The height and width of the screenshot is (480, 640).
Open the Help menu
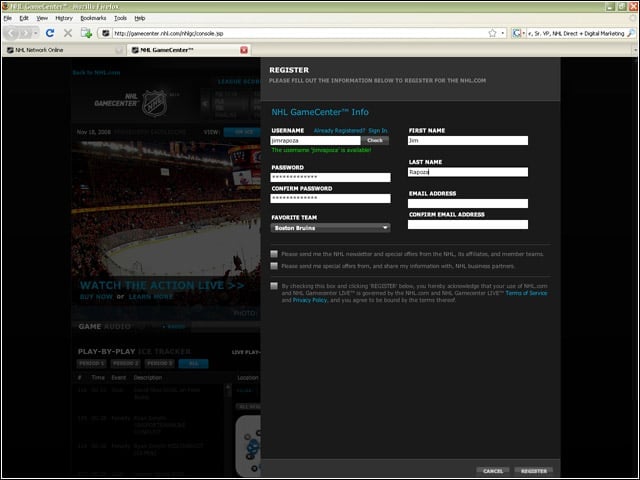[x=140, y=18]
